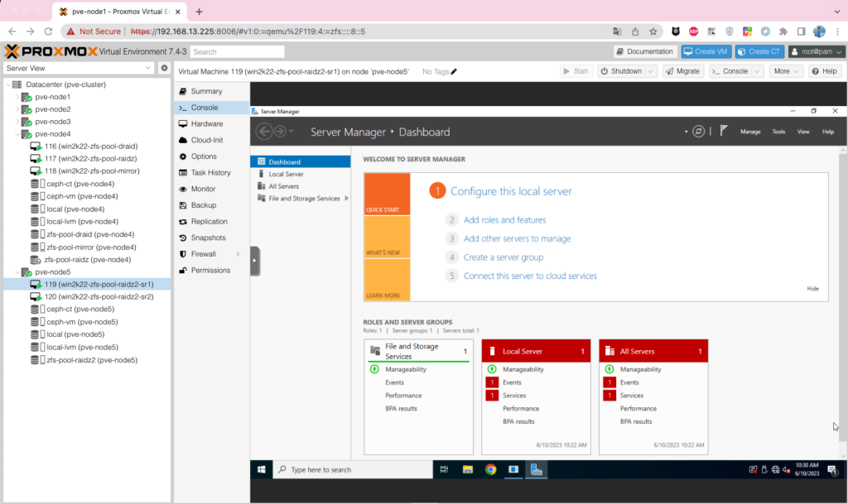Edit tags with the pencil icon

(x=454, y=71)
